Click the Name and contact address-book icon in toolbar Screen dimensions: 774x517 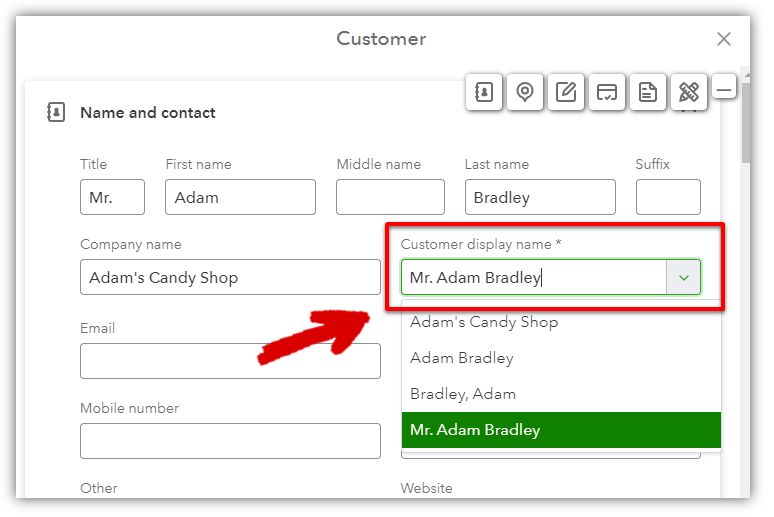pos(484,92)
